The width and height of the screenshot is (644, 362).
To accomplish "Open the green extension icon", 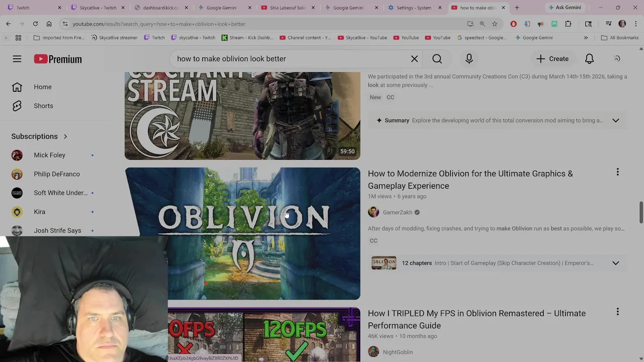I will pos(554,24).
